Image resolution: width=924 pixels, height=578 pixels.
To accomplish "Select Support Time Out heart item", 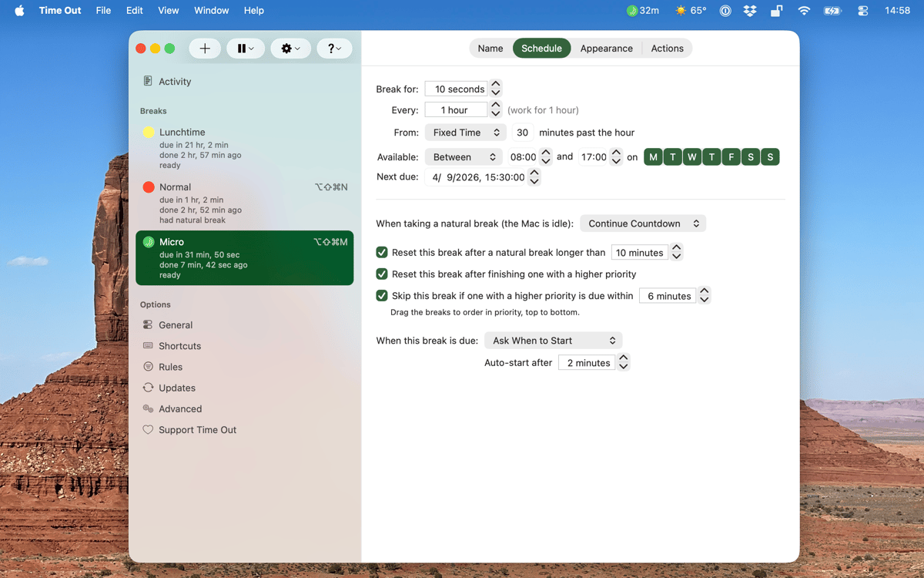I will click(x=197, y=430).
